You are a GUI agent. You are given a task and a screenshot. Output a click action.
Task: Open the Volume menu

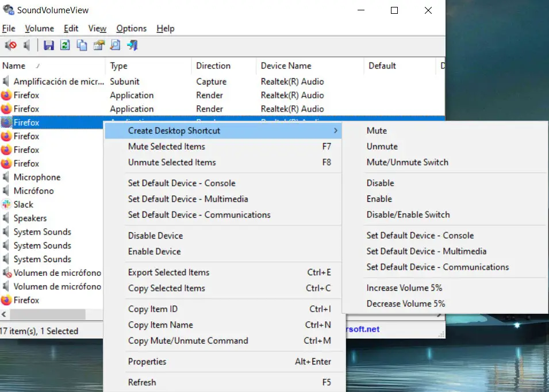click(x=39, y=28)
